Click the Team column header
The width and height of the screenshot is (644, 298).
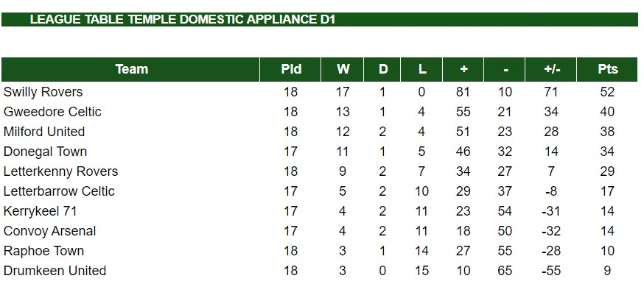(130, 69)
